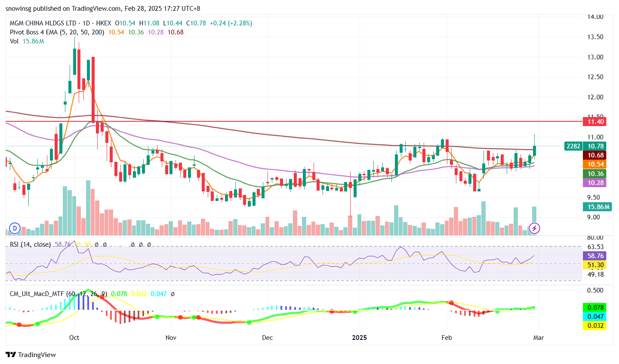Image resolution: width=619 pixels, height=364 pixels.
Task: Click the 1D interval in the symbol header
Action: [x=86, y=23]
